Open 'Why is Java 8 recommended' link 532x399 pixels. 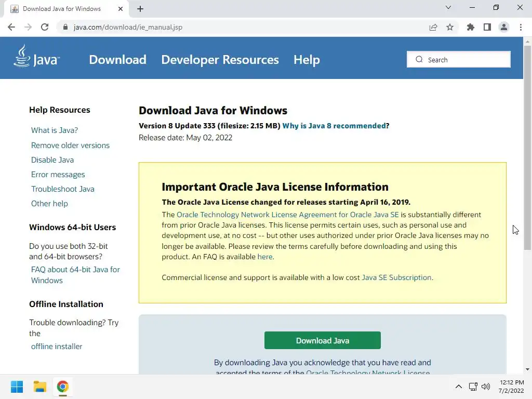pyautogui.click(x=334, y=126)
